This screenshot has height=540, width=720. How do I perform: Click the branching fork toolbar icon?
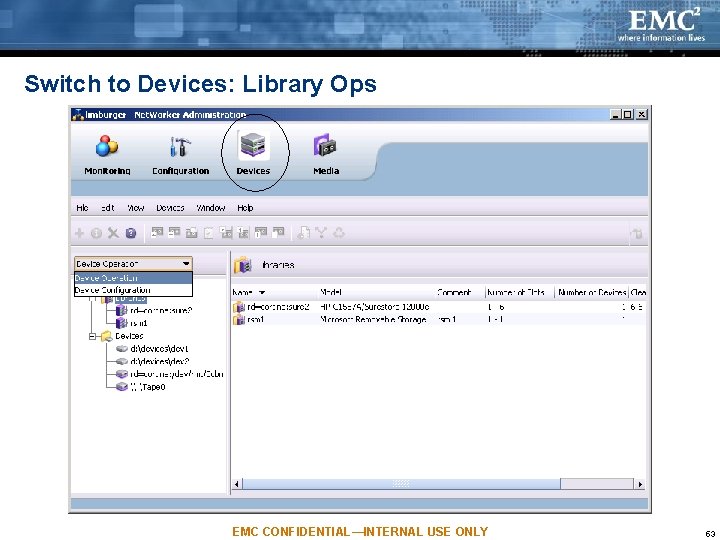[x=321, y=233]
